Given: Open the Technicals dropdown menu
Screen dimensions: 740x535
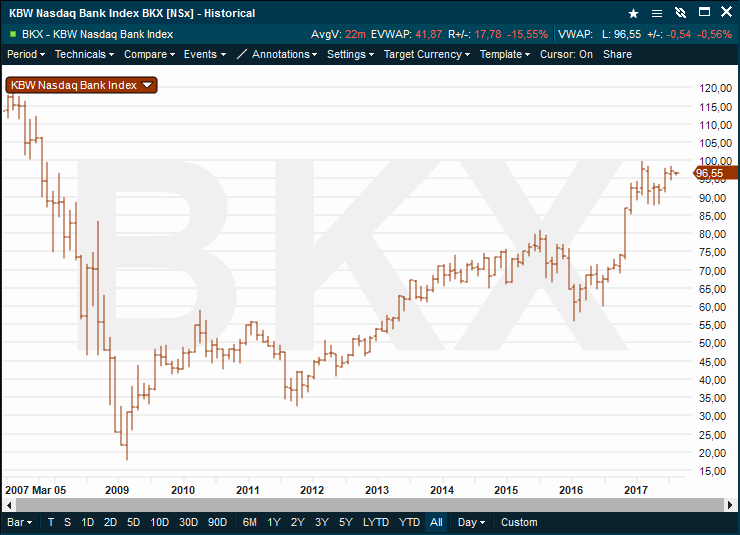Looking at the screenshot, I should [84, 54].
